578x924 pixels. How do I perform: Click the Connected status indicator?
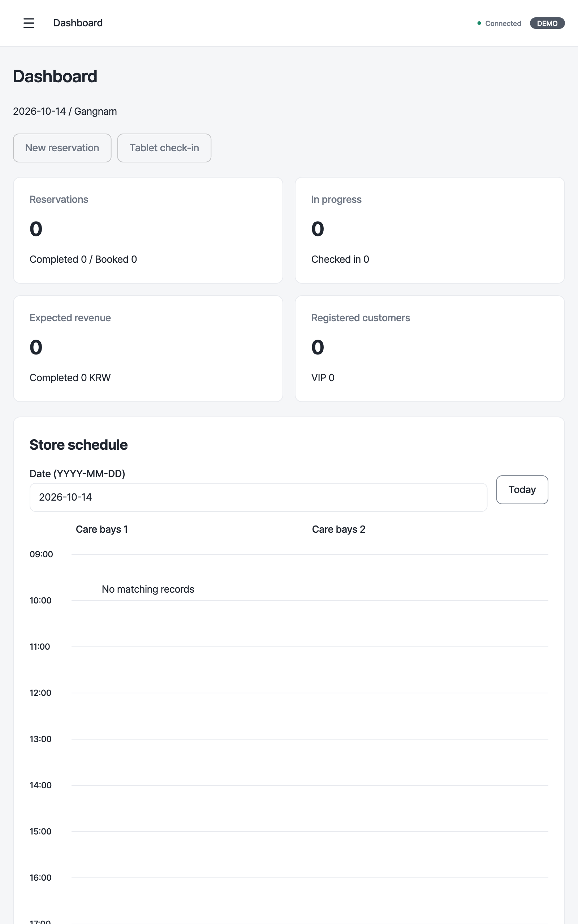click(x=499, y=23)
